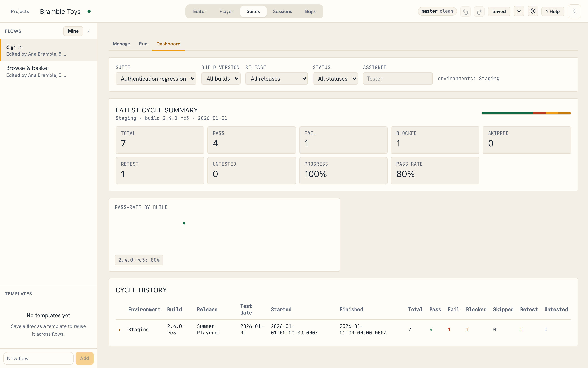This screenshot has width=588, height=368.
Task: Open the All releases dropdown
Action: pos(276,79)
